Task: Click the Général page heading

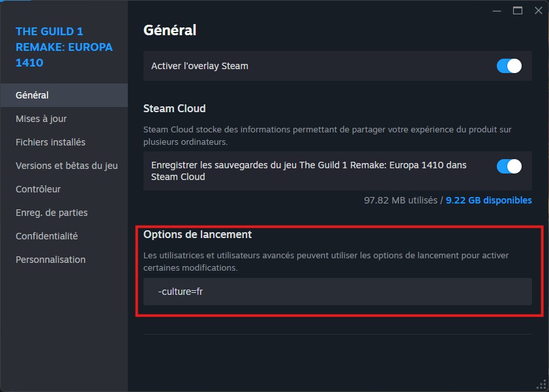Action: pos(170,30)
